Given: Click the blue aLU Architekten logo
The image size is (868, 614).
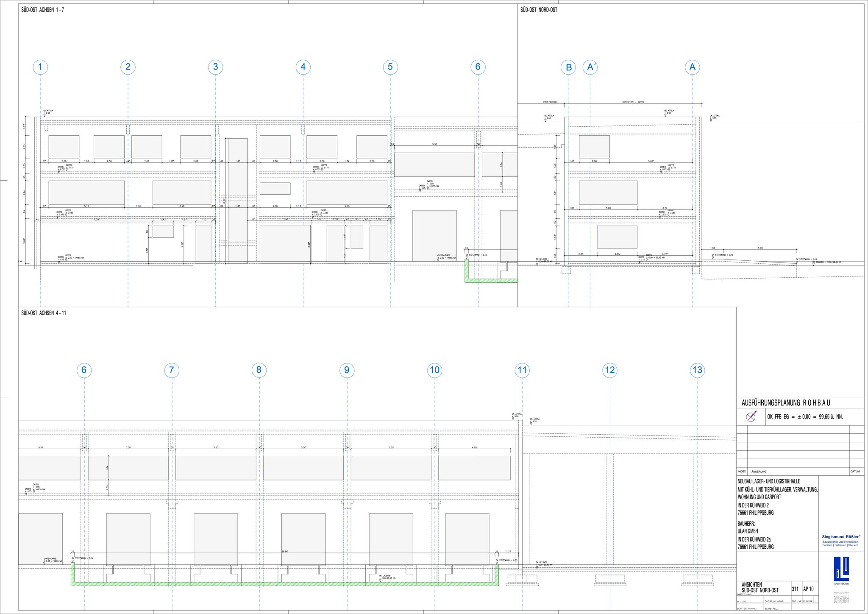Looking at the screenshot, I should [x=841, y=569].
